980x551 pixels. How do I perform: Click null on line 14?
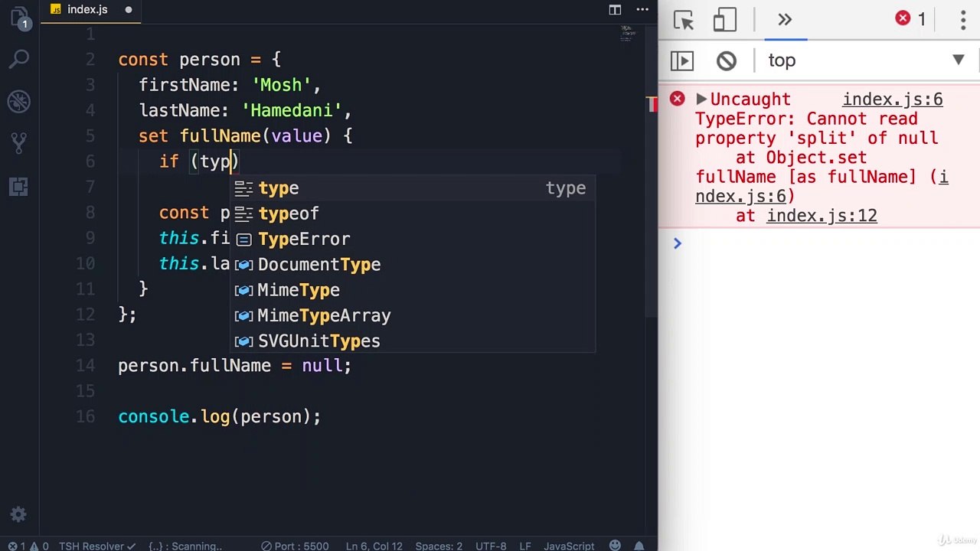(x=322, y=366)
